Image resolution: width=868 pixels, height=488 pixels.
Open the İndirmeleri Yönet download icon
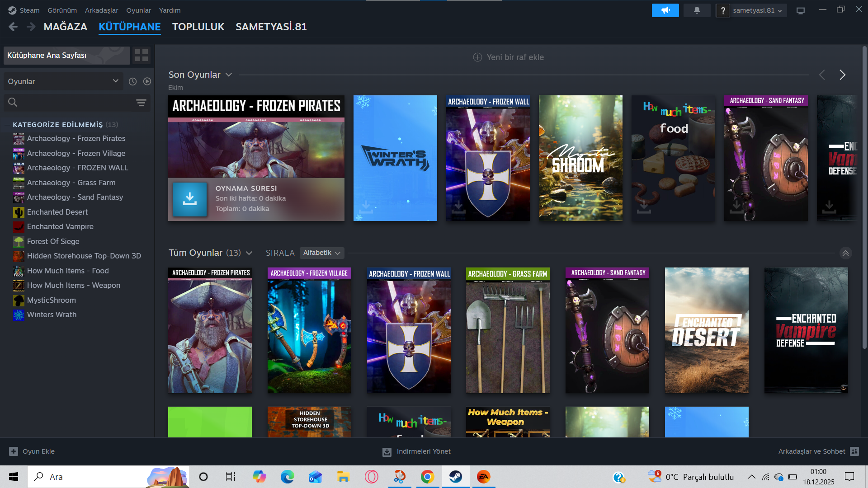click(387, 452)
